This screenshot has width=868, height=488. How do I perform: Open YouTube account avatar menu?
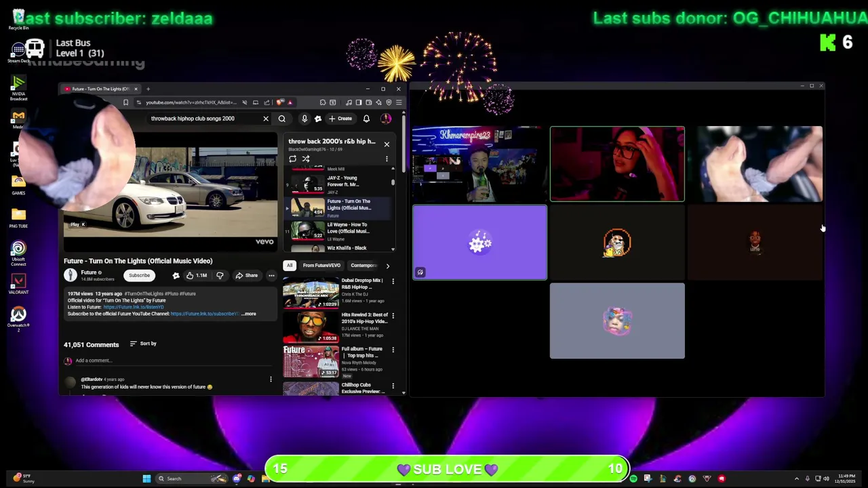pyautogui.click(x=386, y=119)
